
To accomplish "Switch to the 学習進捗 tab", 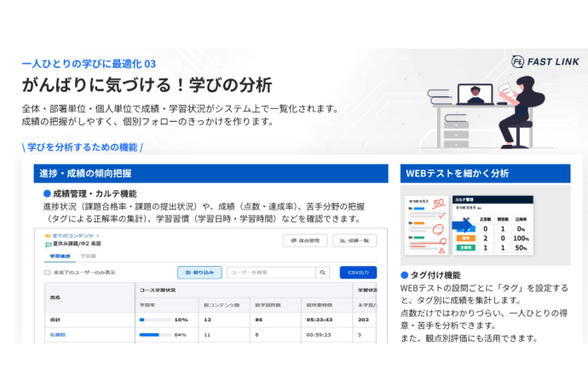I will pyautogui.click(x=60, y=257).
